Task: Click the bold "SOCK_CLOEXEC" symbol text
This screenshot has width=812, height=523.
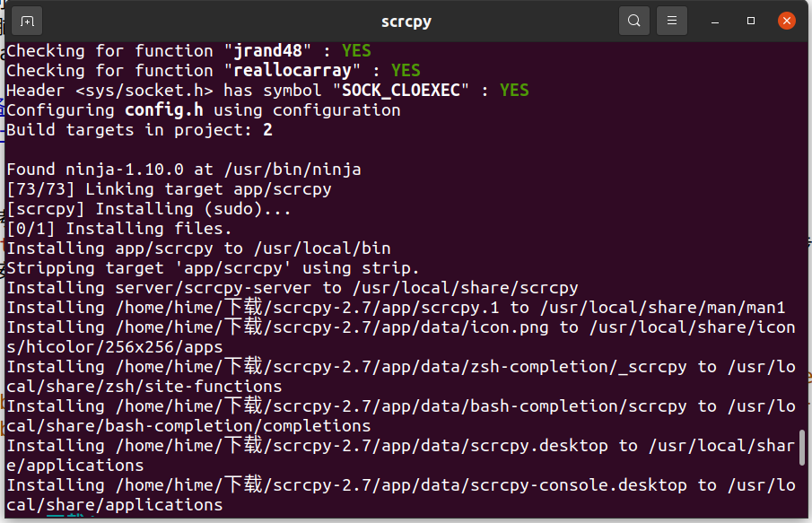Action: point(401,91)
